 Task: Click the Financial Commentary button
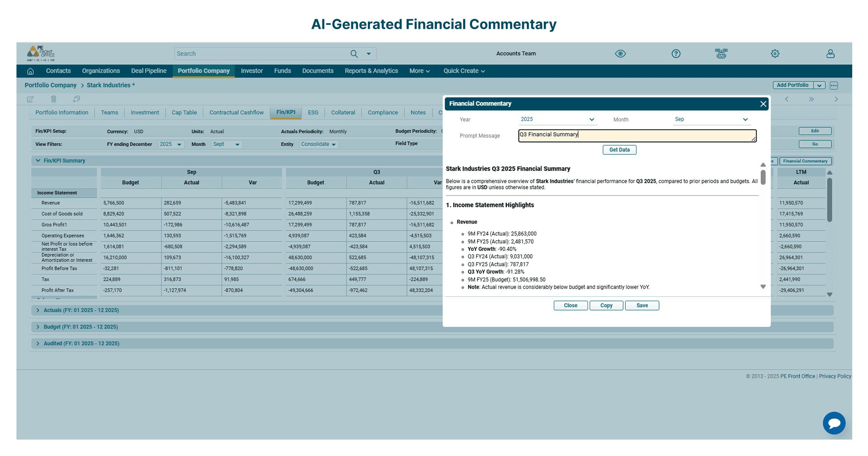tap(805, 161)
